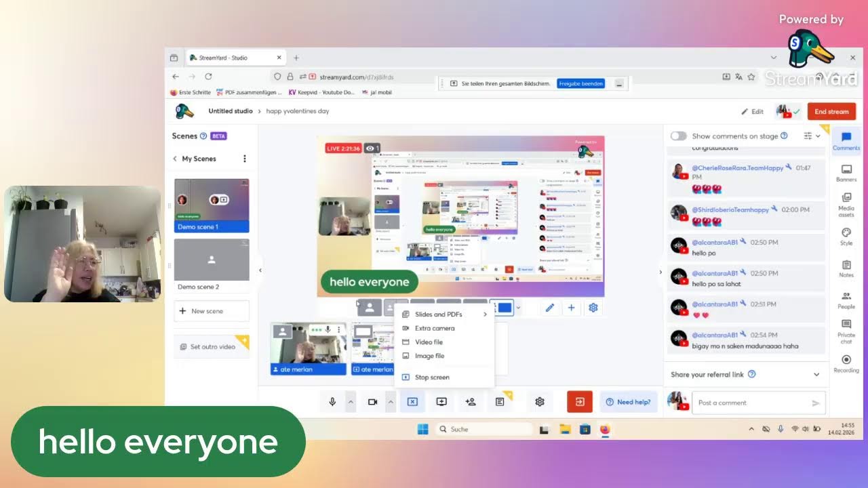
Task: Select Demo scene 1 thumbnail
Action: [212, 205]
